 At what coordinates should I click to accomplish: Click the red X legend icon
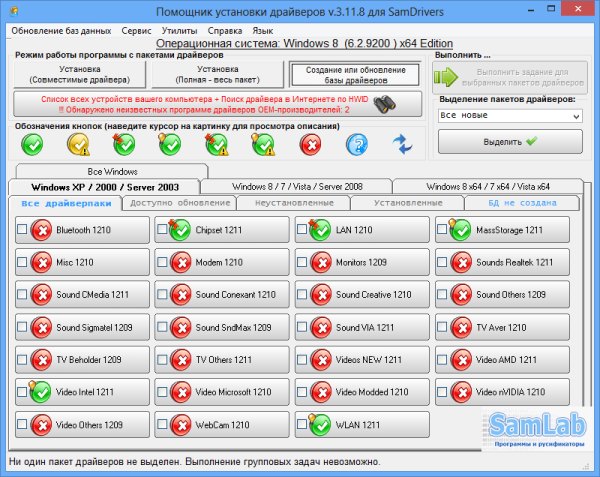pyautogui.click(x=310, y=145)
